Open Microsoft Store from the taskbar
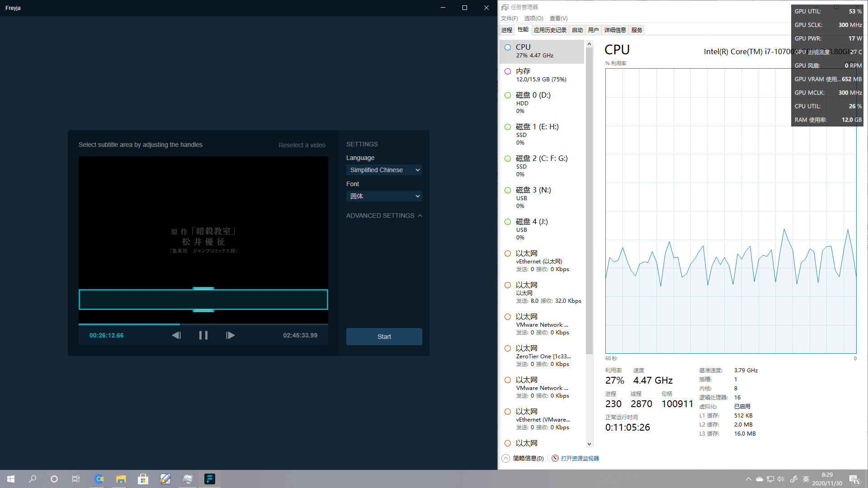This screenshot has width=868, height=488. pyautogui.click(x=143, y=479)
